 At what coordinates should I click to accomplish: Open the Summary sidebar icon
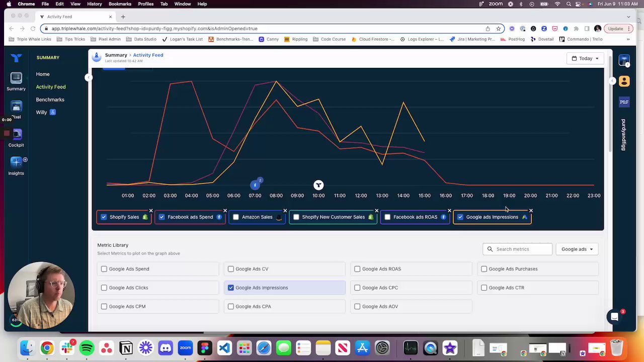16,78
